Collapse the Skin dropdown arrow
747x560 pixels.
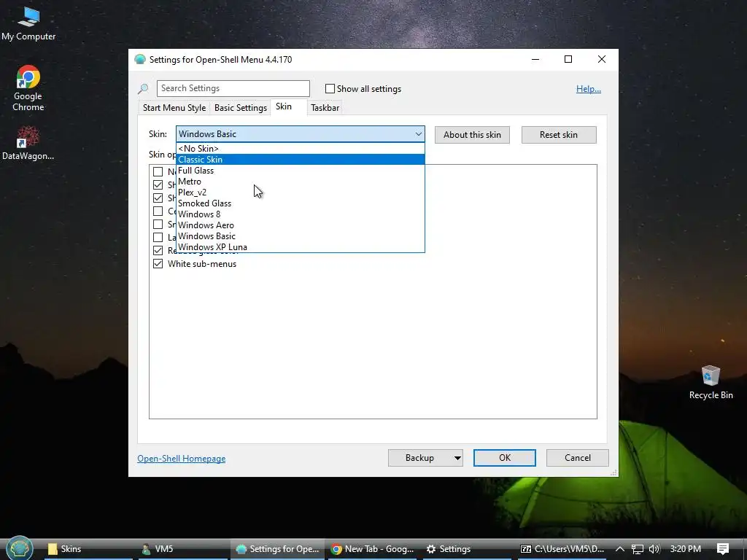(418, 134)
